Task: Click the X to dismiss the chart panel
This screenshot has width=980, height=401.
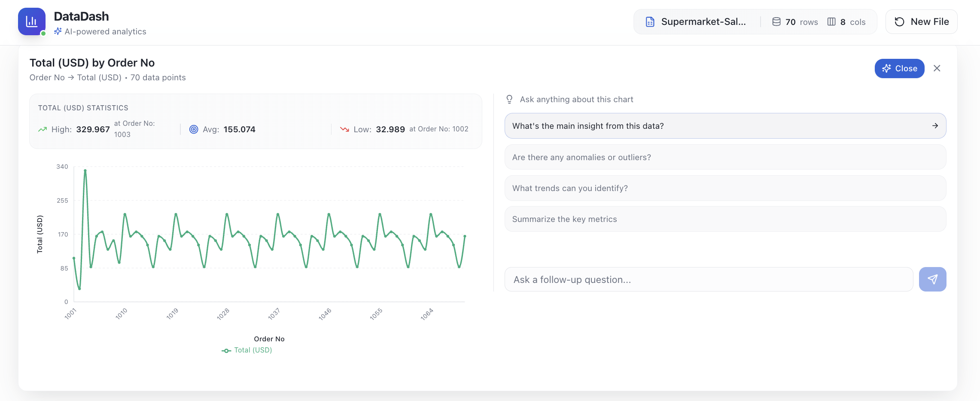Action: coord(937,68)
